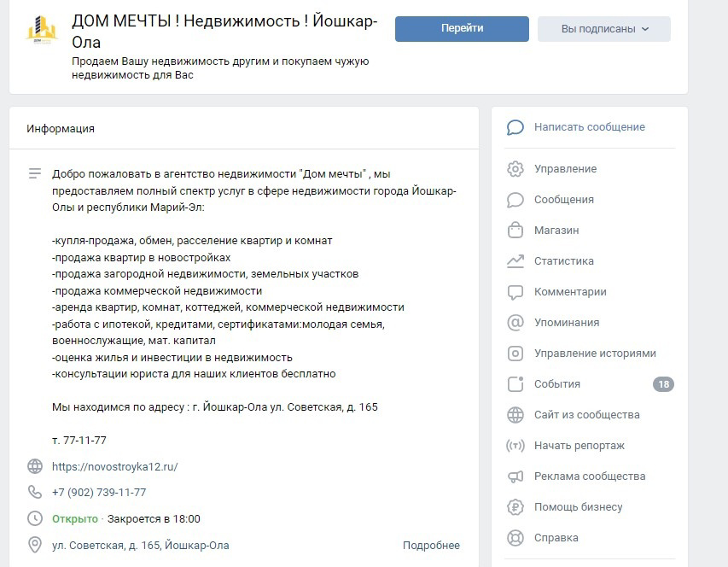
Task: Click the speech bubble icon for Написать сообщение
Action: pyautogui.click(x=515, y=127)
